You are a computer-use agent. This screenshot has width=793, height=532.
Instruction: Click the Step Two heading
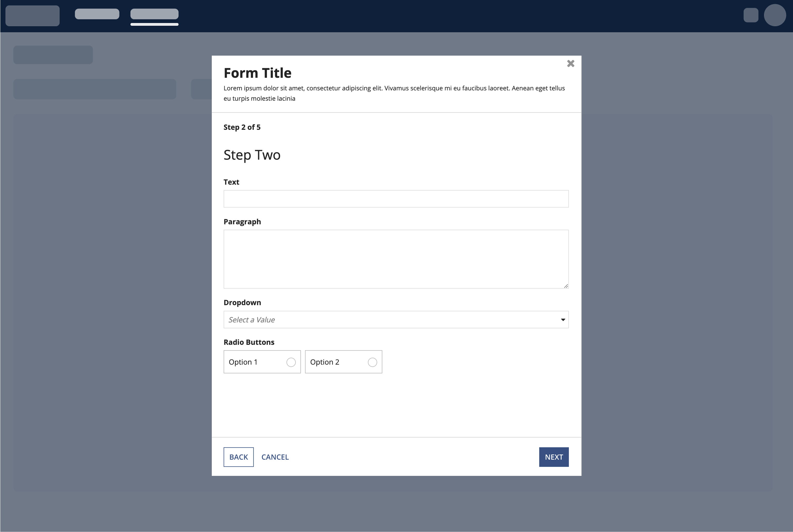[x=252, y=155]
